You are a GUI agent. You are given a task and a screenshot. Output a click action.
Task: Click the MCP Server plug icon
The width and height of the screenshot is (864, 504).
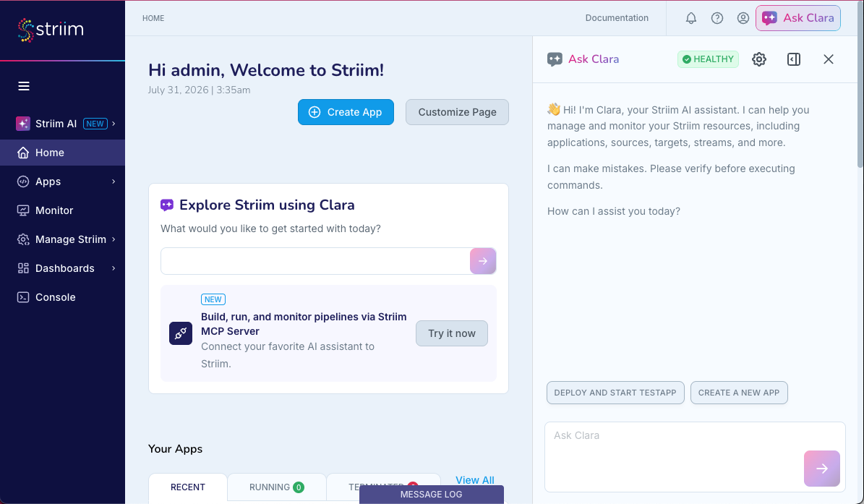181,333
